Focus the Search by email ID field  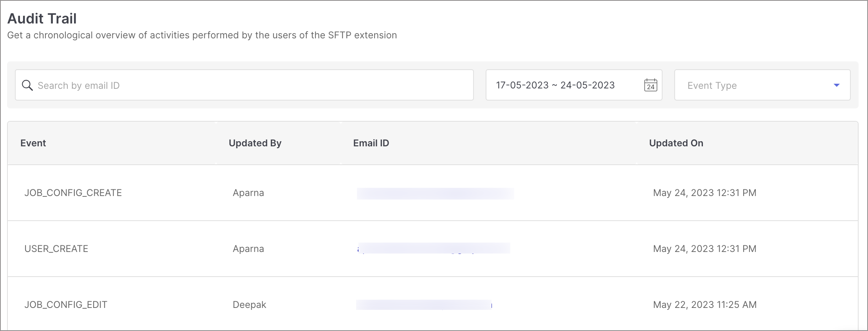244,85
